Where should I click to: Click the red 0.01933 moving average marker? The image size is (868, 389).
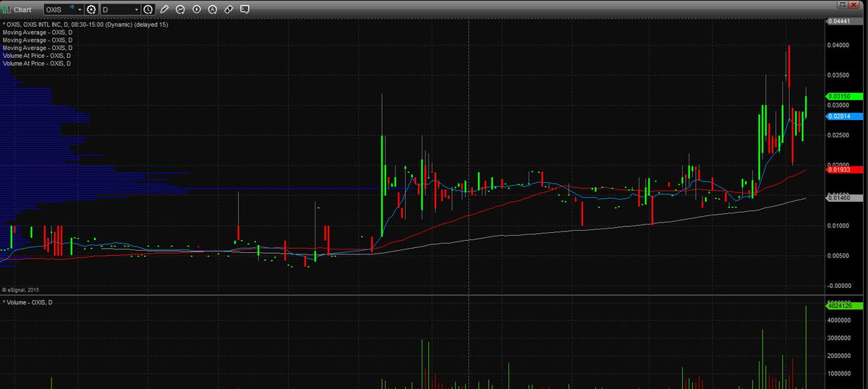click(843, 169)
